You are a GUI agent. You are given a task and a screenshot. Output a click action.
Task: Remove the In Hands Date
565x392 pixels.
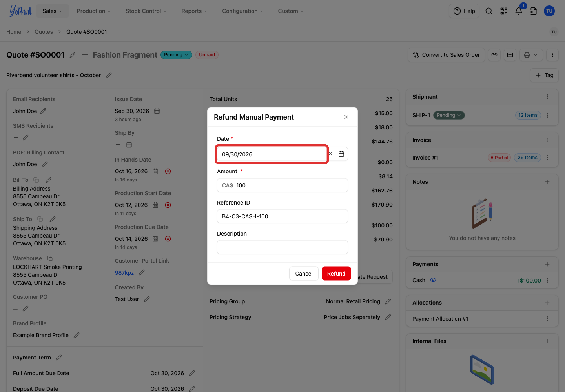coord(168,171)
